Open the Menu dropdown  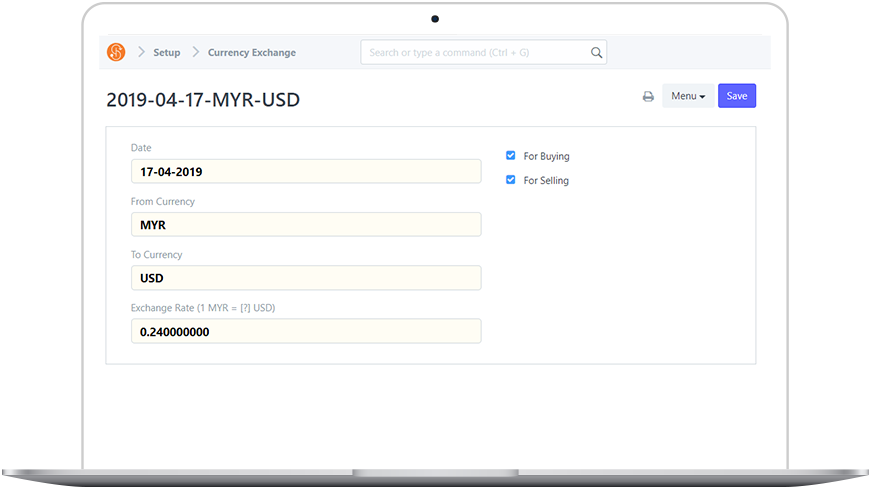click(x=688, y=96)
